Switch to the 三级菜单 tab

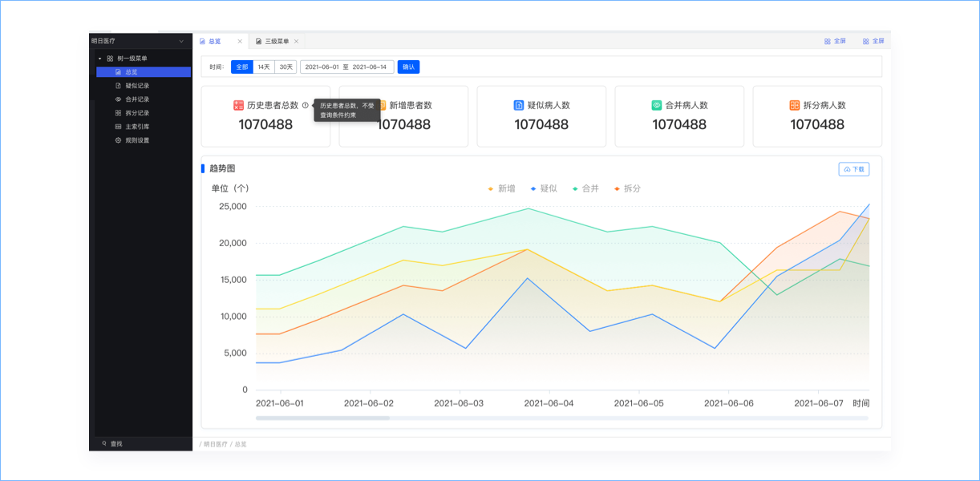click(277, 41)
